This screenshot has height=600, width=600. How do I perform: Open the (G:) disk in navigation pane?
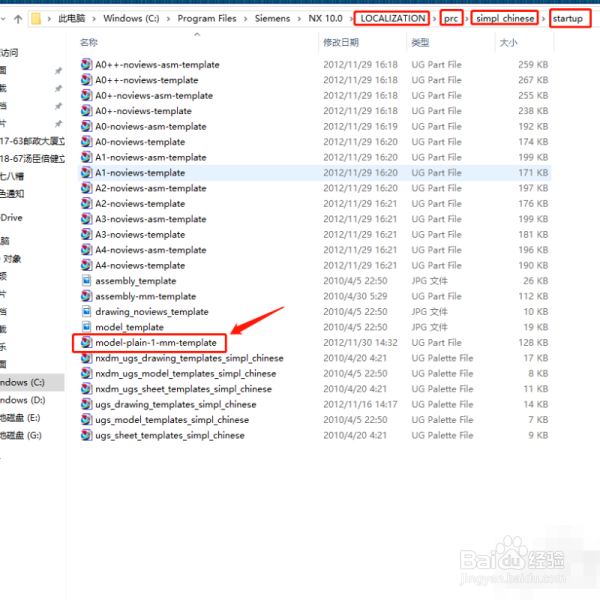coord(21,435)
